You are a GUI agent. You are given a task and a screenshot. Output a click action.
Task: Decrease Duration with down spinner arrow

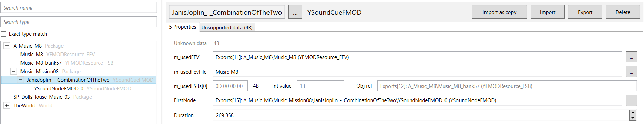633,118
